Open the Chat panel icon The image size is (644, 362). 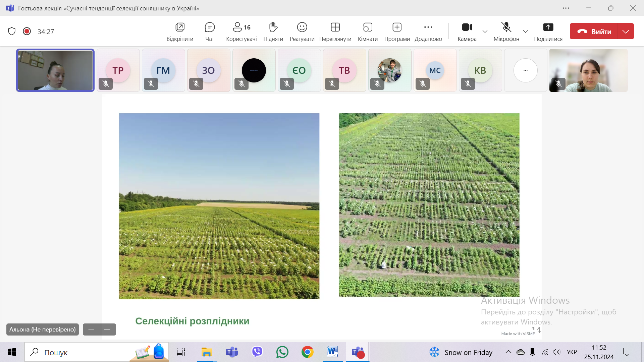[210, 27]
